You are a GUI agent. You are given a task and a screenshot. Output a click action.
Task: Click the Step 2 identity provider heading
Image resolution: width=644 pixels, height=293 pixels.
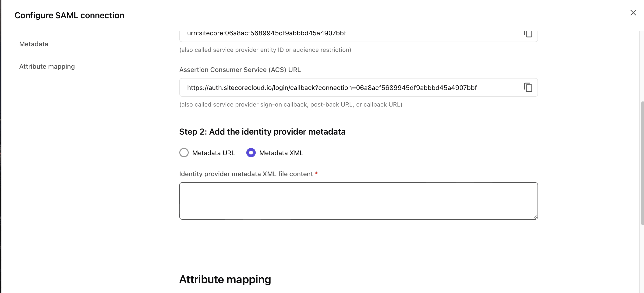coord(262,132)
